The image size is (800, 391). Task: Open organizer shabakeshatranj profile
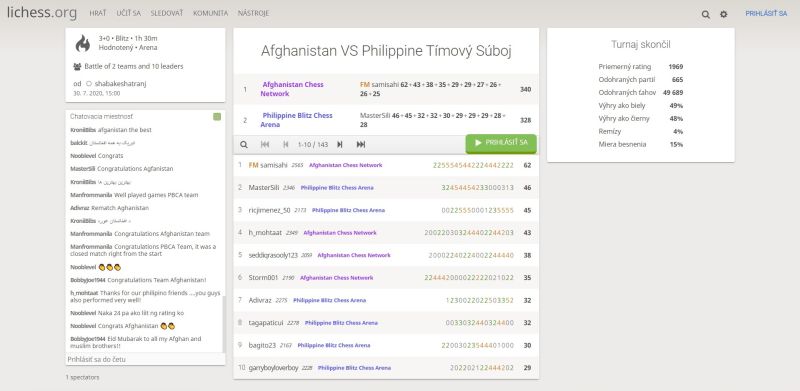pos(120,83)
